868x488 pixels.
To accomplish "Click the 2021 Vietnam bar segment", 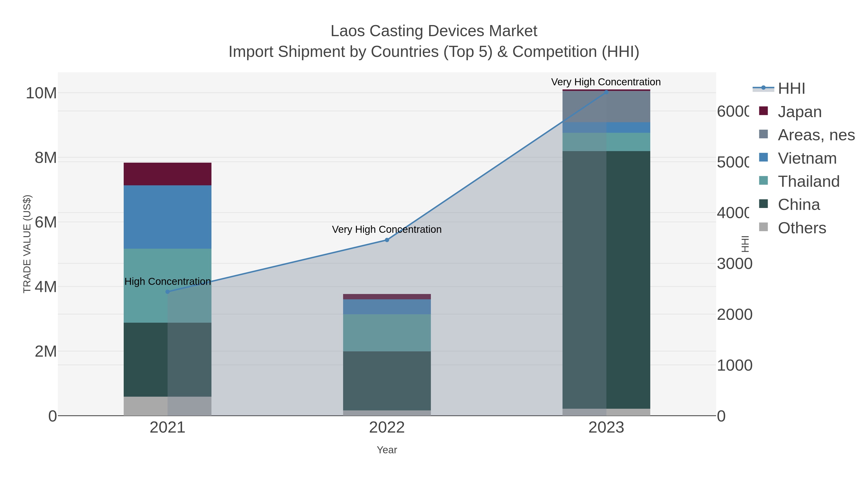I will click(168, 217).
